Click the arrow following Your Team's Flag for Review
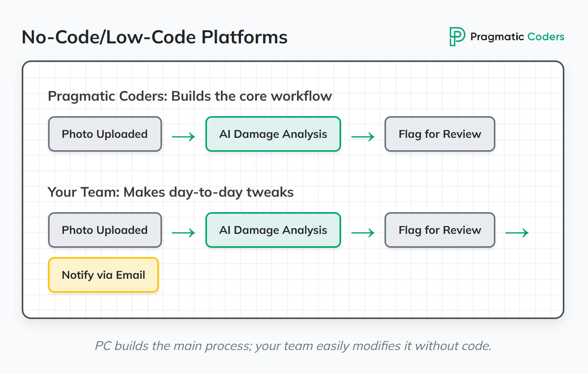 coord(517,233)
